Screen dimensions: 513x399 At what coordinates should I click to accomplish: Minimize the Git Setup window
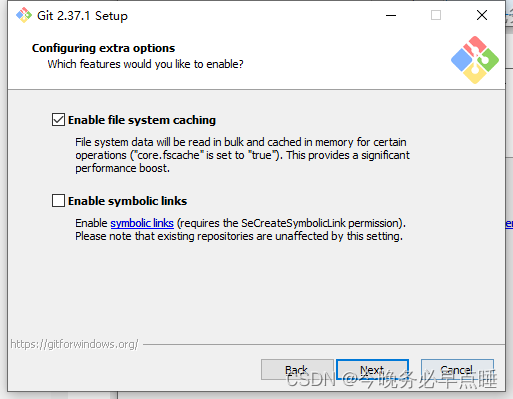click(x=391, y=15)
